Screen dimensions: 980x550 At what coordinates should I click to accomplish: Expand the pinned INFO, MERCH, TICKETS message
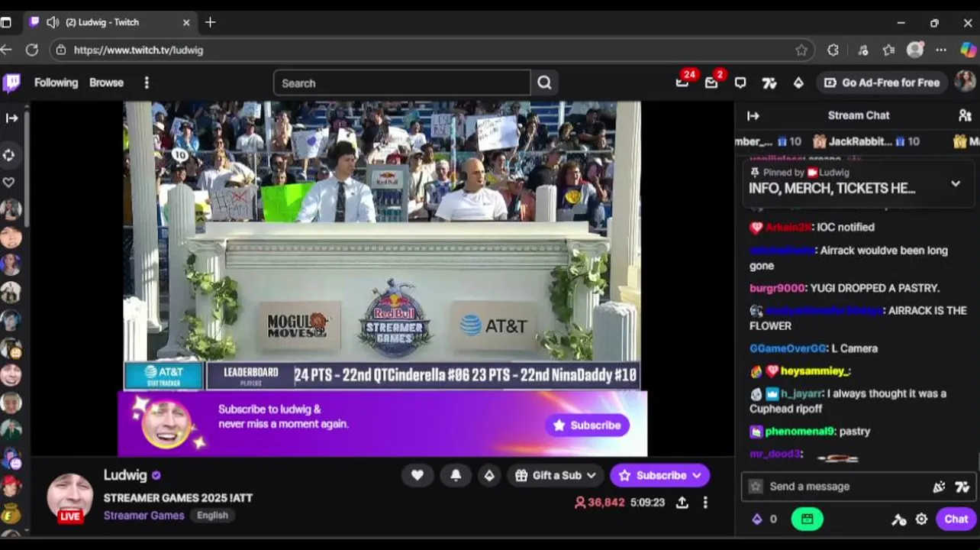click(956, 183)
